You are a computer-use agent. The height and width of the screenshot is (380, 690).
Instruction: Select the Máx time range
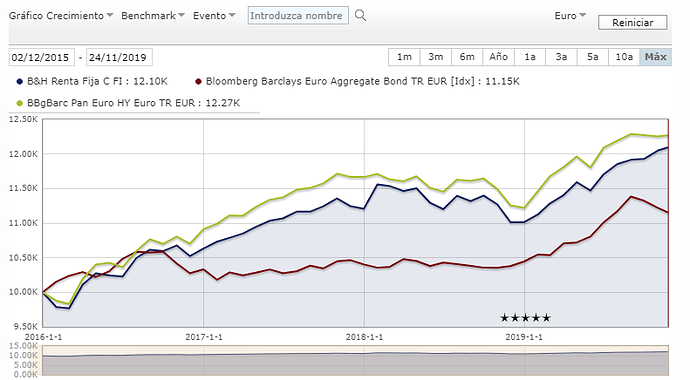[656, 57]
